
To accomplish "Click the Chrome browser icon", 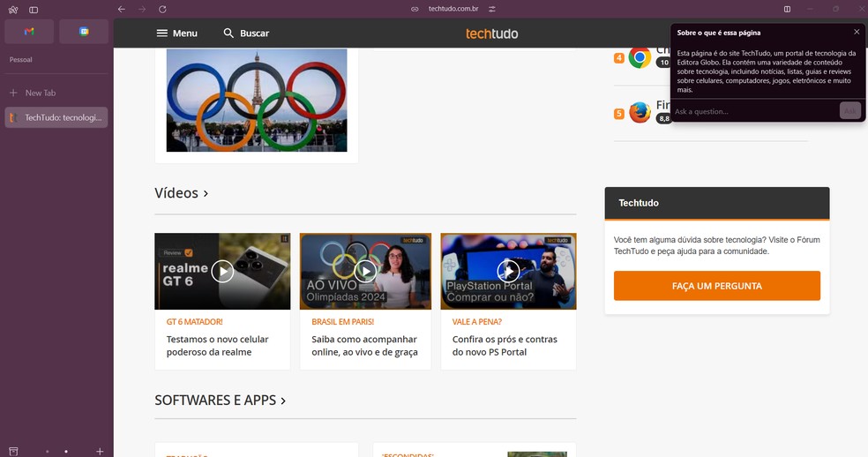I will tap(640, 57).
